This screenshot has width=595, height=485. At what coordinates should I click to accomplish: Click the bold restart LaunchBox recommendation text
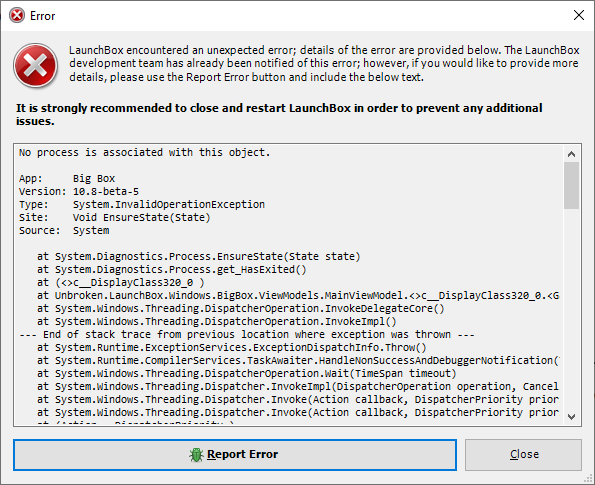279,114
